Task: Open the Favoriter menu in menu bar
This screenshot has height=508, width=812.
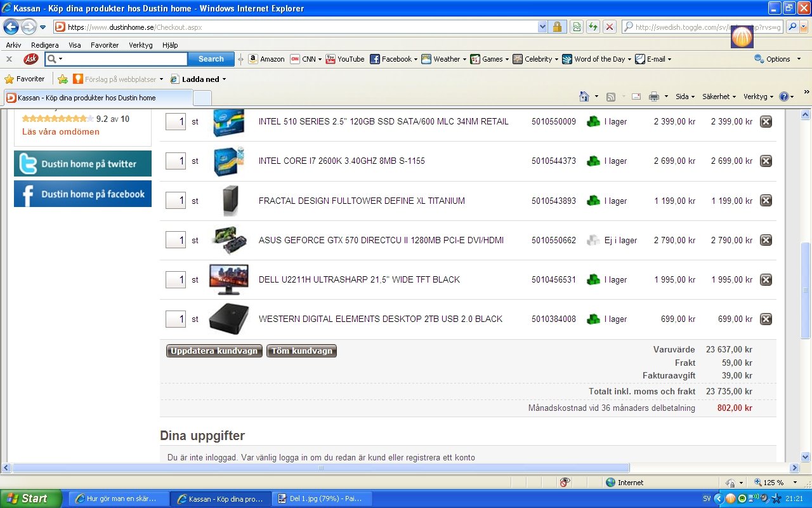Action: tap(105, 45)
